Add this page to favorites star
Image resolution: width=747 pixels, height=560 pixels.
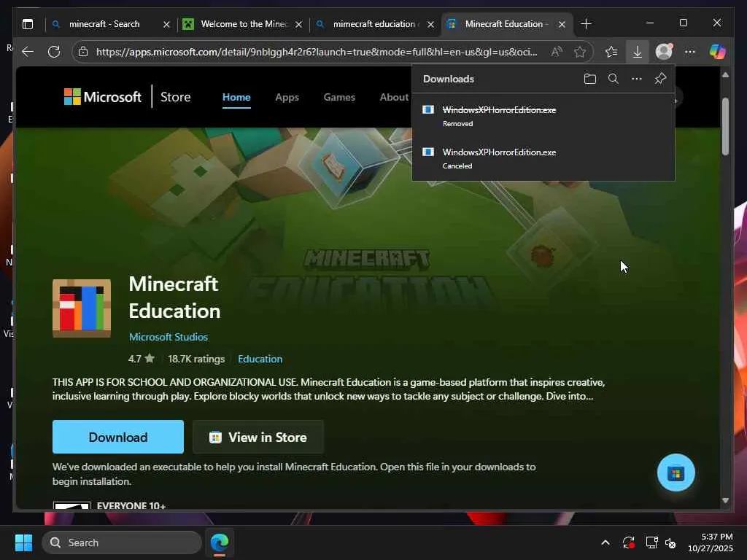point(579,52)
